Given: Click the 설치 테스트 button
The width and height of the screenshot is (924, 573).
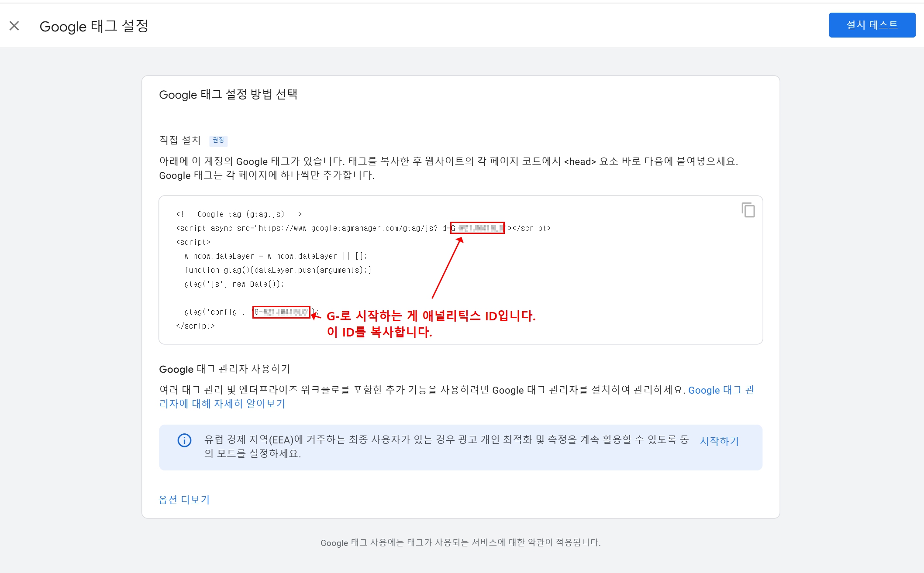Looking at the screenshot, I should click(x=872, y=25).
